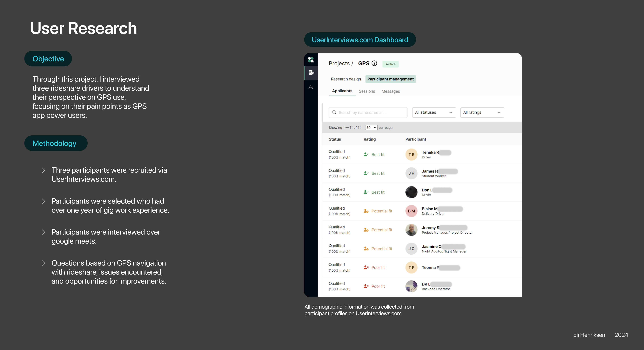Click chevron bullet beside 'Questions based on GPS'
The height and width of the screenshot is (350, 644).
pos(43,263)
